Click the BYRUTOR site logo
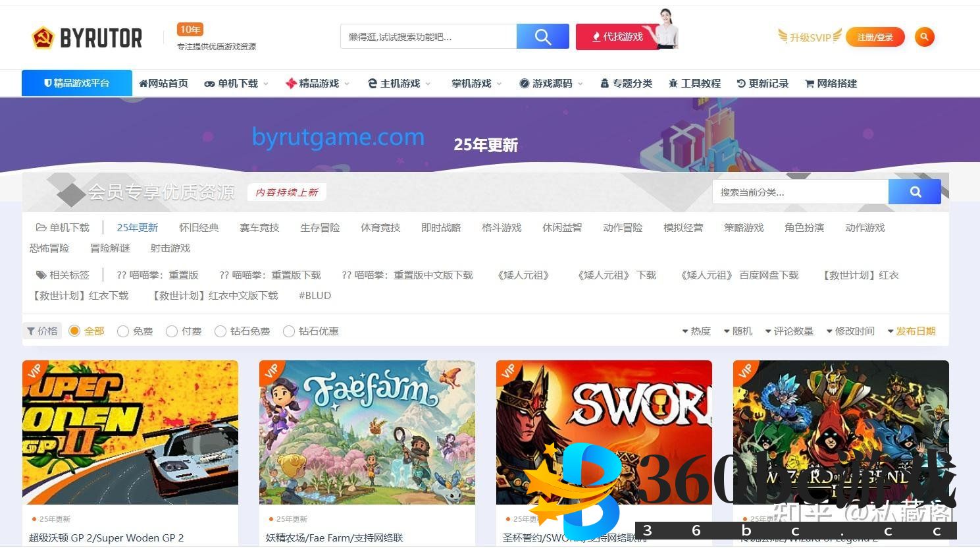This screenshot has height=554, width=980. pos(87,38)
